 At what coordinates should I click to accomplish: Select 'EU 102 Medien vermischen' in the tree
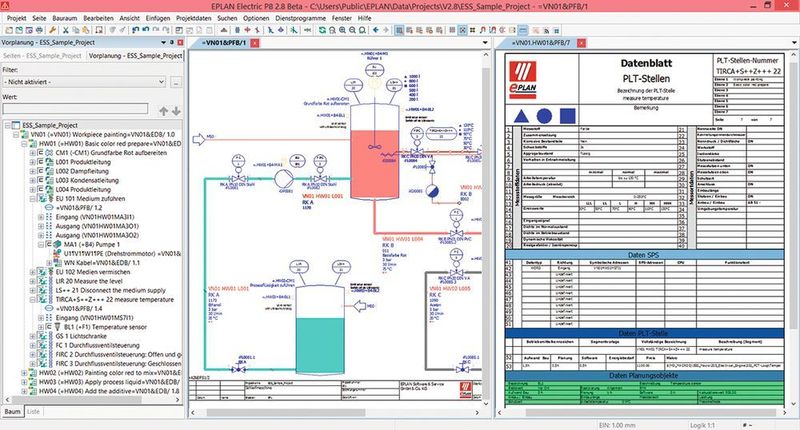click(92, 272)
